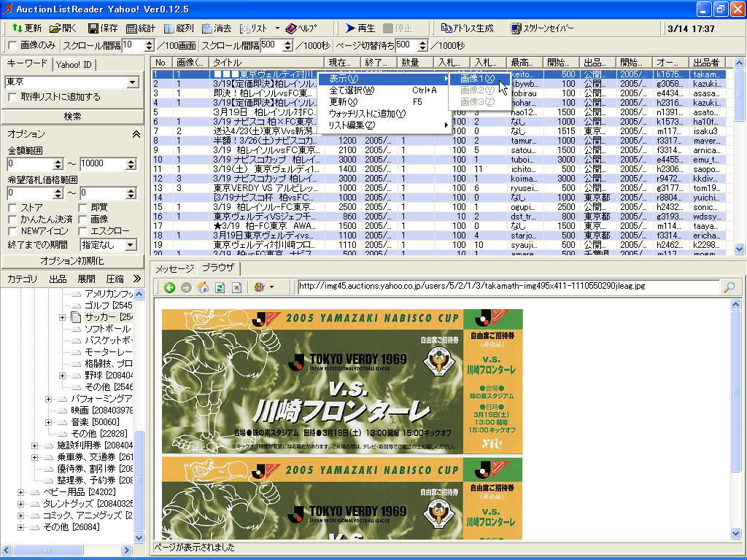Viewport: 747px width, 560px height.
Task: Increase the スクロール間隔 value of 10
Action: tap(149, 43)
